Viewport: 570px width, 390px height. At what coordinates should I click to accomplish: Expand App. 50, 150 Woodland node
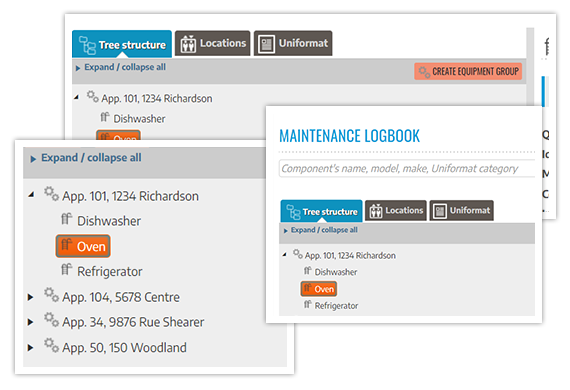31,347
